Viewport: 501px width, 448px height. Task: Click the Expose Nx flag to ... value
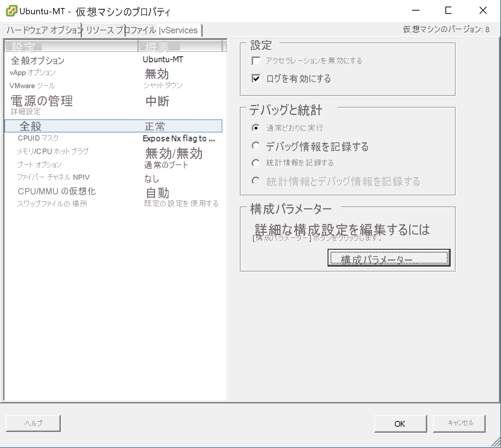[x=179, y=138]
